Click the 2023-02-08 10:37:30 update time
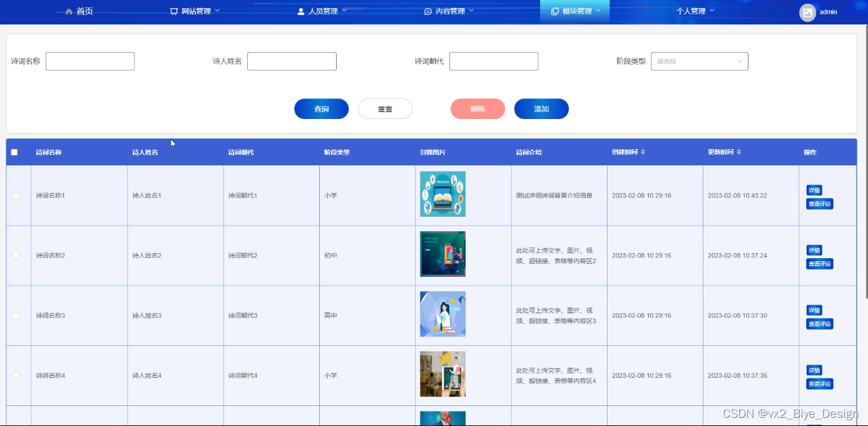868x426 pixels. pos(737,316)
